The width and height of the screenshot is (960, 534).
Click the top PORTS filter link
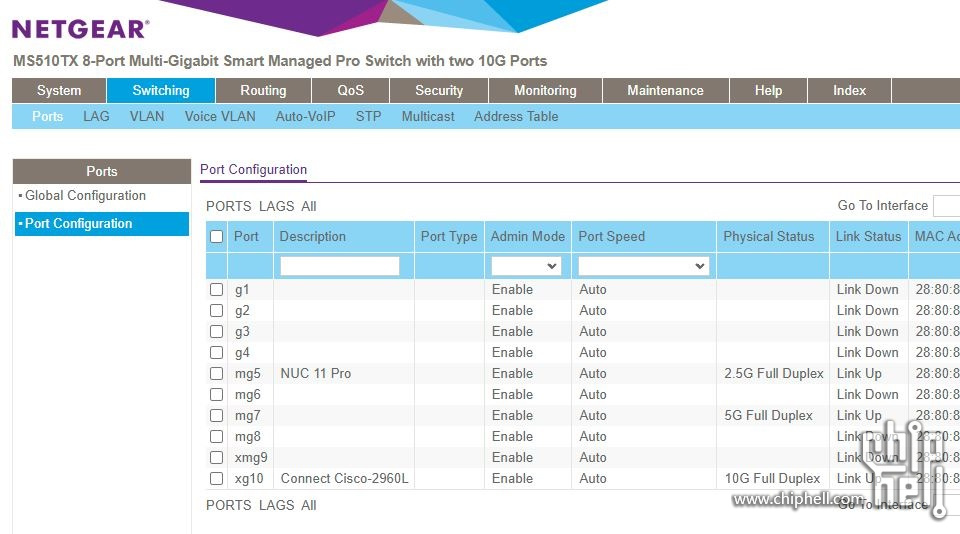click(x=228, y=206)
